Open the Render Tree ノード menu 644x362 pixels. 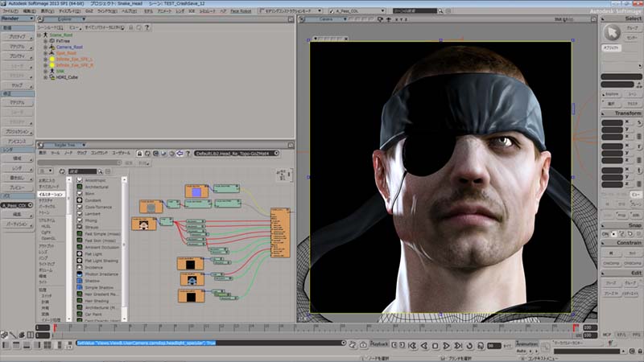pyautogui.click(x=68, y=153)
